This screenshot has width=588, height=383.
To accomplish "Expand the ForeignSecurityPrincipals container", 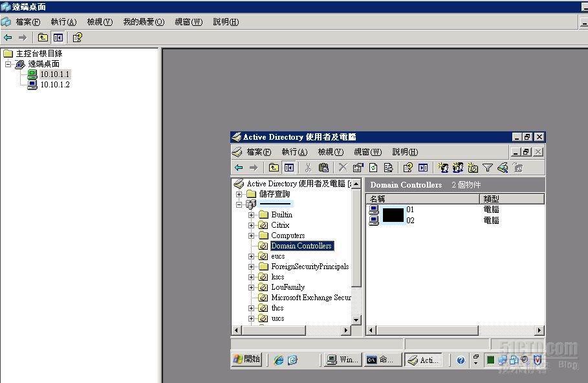I will pos(251,267).
